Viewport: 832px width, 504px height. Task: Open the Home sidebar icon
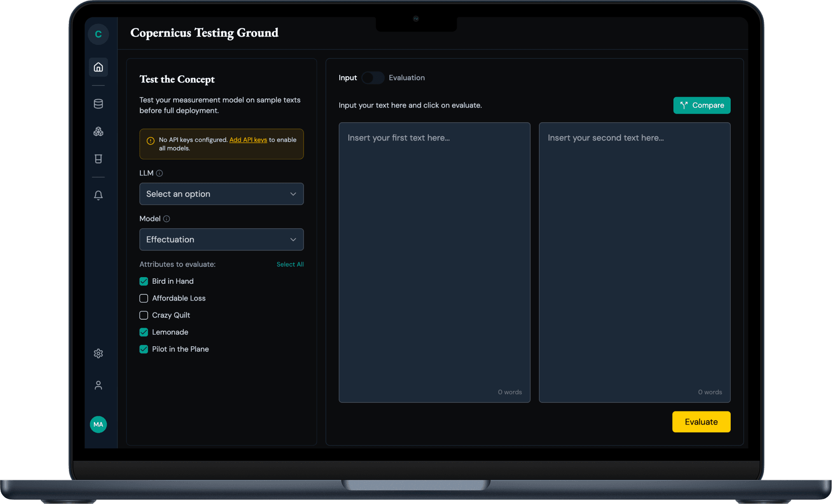[98, 67]
